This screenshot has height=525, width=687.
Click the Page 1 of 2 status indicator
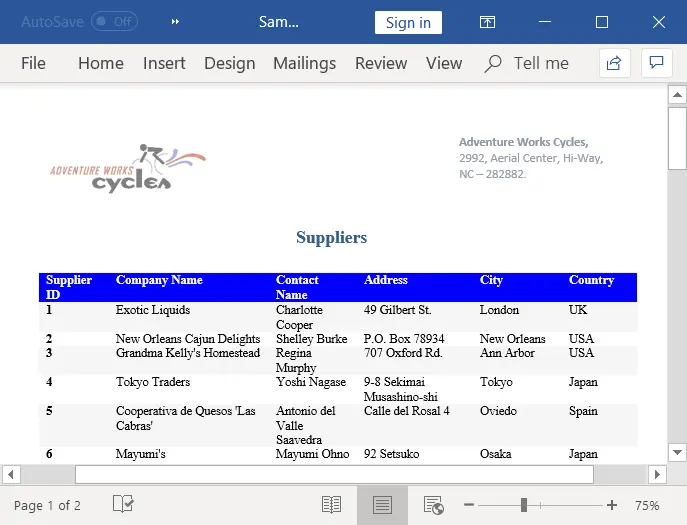47,505
